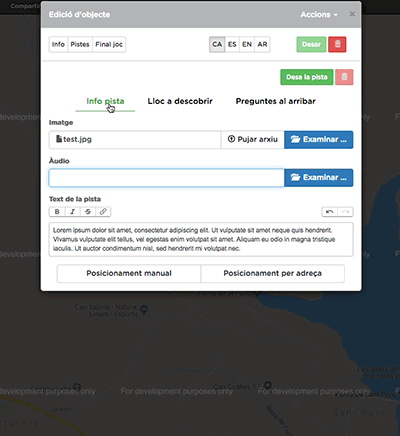
Task: Click Pujar arxiu upload button
Action: [x=253, y=139]
